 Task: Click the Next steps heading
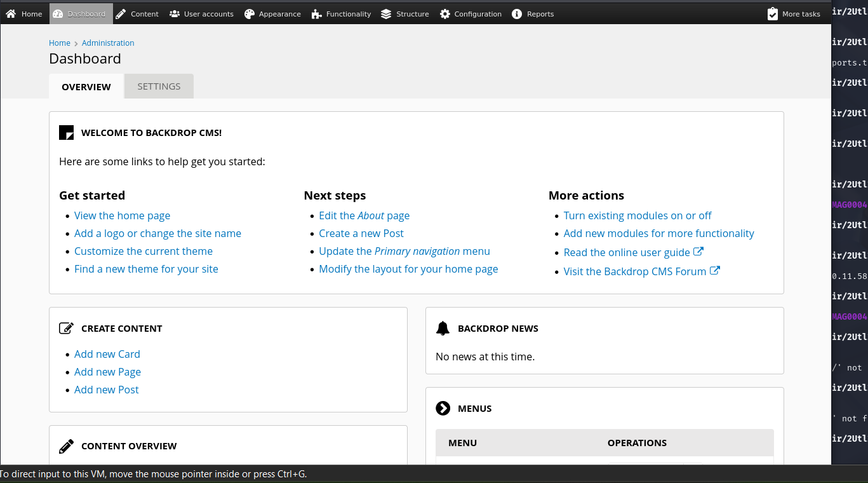click(x=335, y=195)
